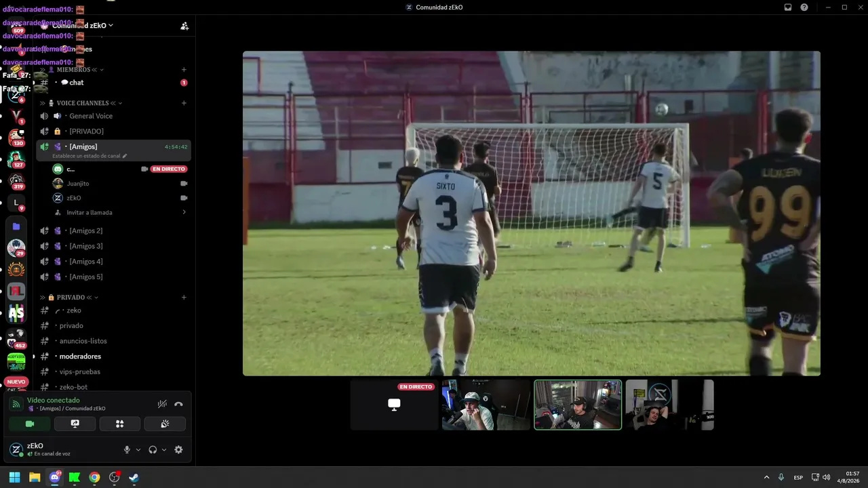Collapse the PRIVADO category
This screenshot has width=868, height=488.
pos(71,297)
